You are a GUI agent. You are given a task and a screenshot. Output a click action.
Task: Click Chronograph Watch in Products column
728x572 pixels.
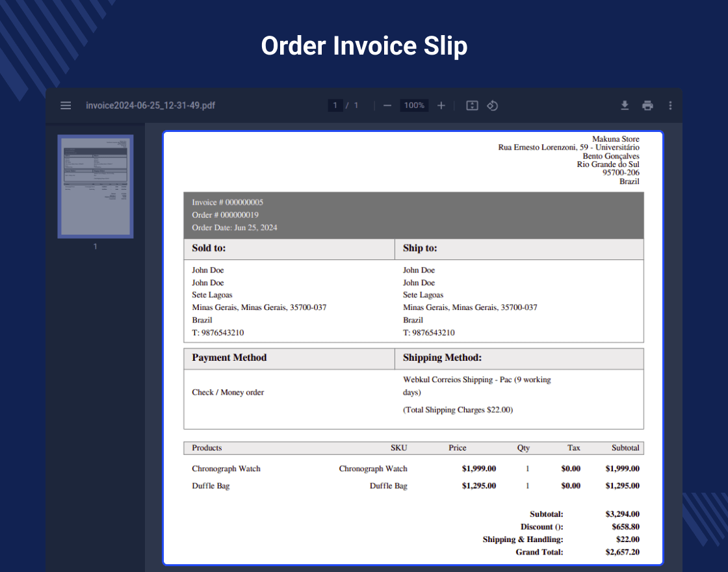226,469
